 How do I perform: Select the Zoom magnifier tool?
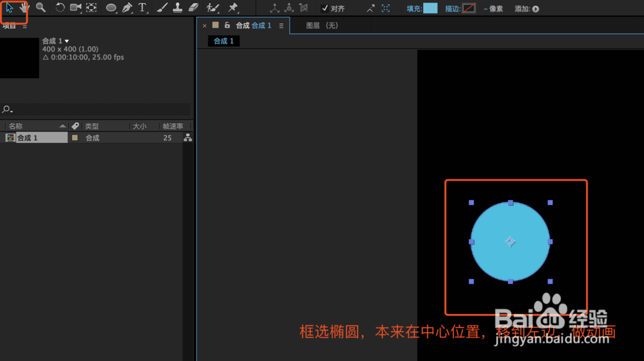click(40, 7)
